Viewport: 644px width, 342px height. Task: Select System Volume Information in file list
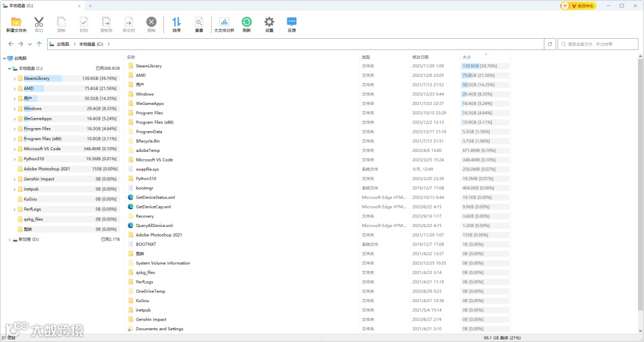pos(163,263)
